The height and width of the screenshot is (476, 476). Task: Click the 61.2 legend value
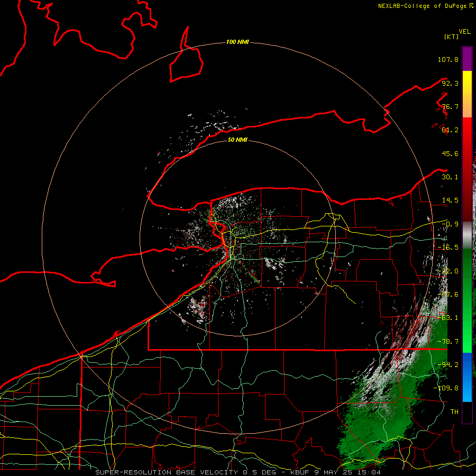coord(450,130)
